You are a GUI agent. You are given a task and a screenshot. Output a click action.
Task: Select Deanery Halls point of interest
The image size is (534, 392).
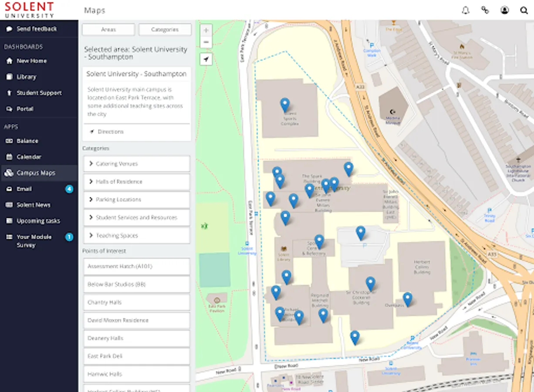tap(137, 338)
